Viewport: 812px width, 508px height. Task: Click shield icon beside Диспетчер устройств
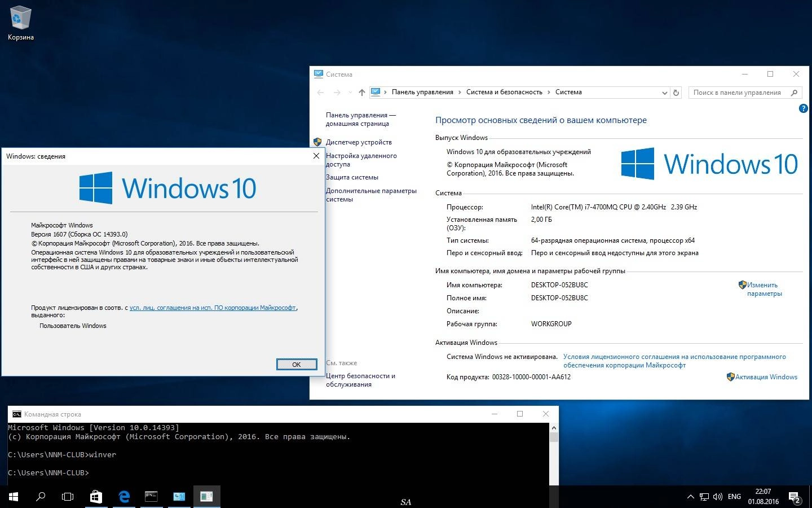(317, 142)
